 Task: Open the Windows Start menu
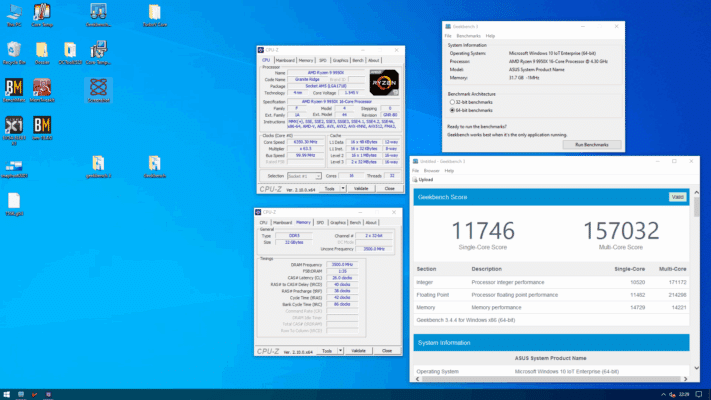coord(6,395)
